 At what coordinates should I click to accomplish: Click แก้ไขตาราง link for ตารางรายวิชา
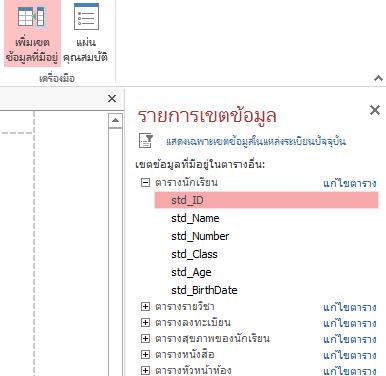pos(350,307)
